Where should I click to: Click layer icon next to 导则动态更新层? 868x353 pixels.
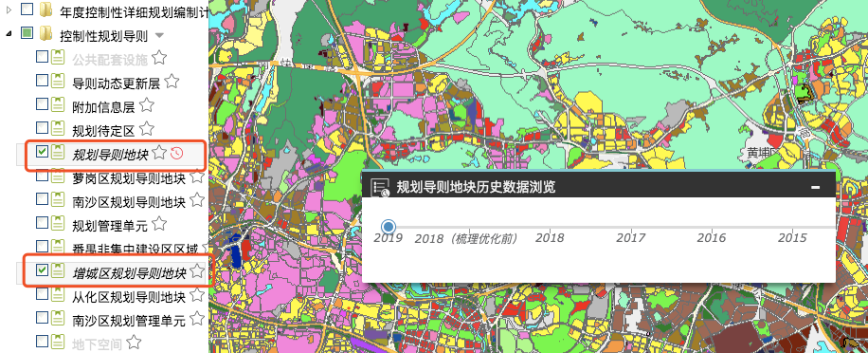click(58, 82)
